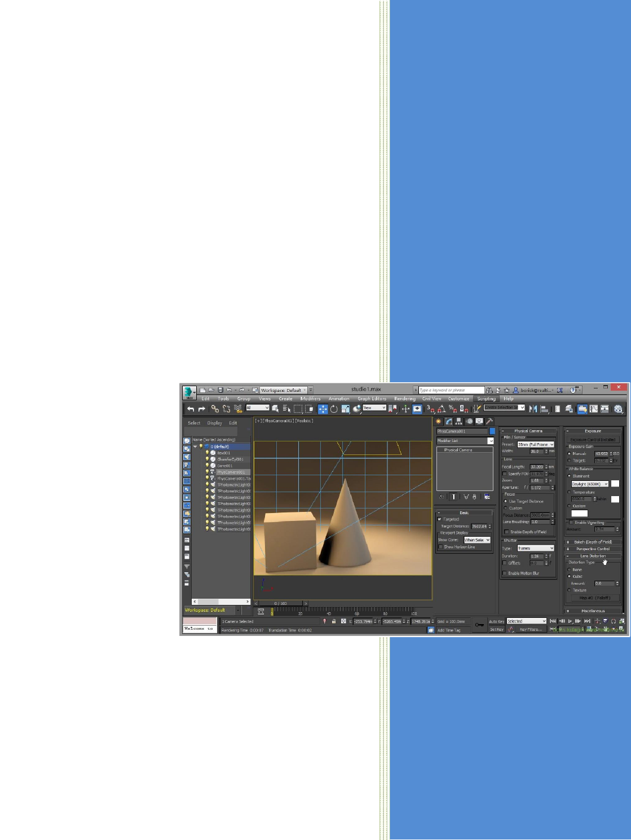Open the film Preset 35mm dropdown
The width and height of the screenshot is (631, 840).
tap(536, 444)
